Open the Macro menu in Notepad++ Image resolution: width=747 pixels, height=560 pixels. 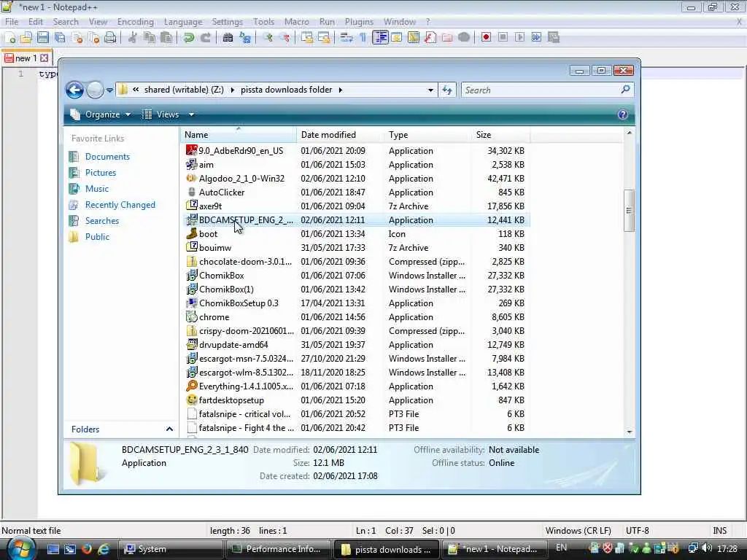point(296,21)
